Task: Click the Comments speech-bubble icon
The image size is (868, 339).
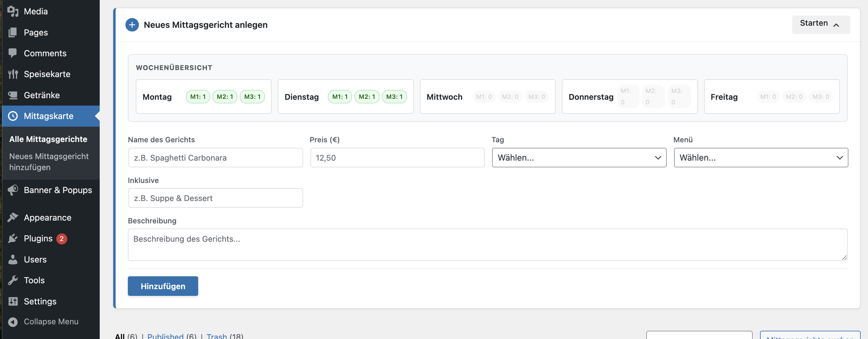Action: (x=13, y=53)
